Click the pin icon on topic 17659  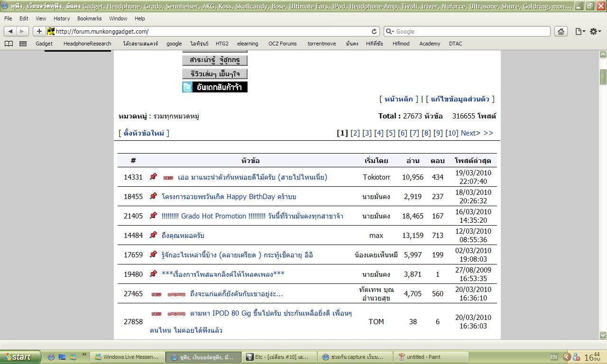point(153,254)
